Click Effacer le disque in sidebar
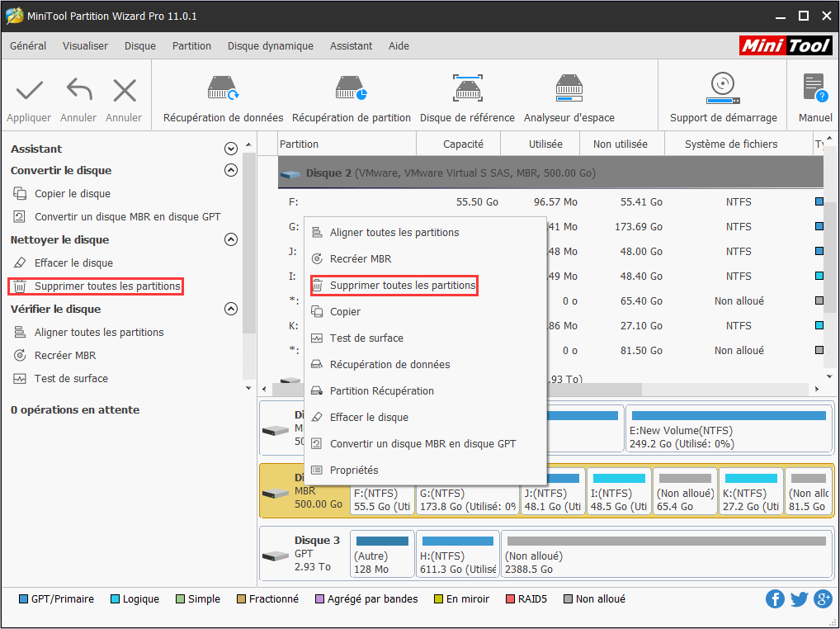840x629 pixels. point(73,262)
